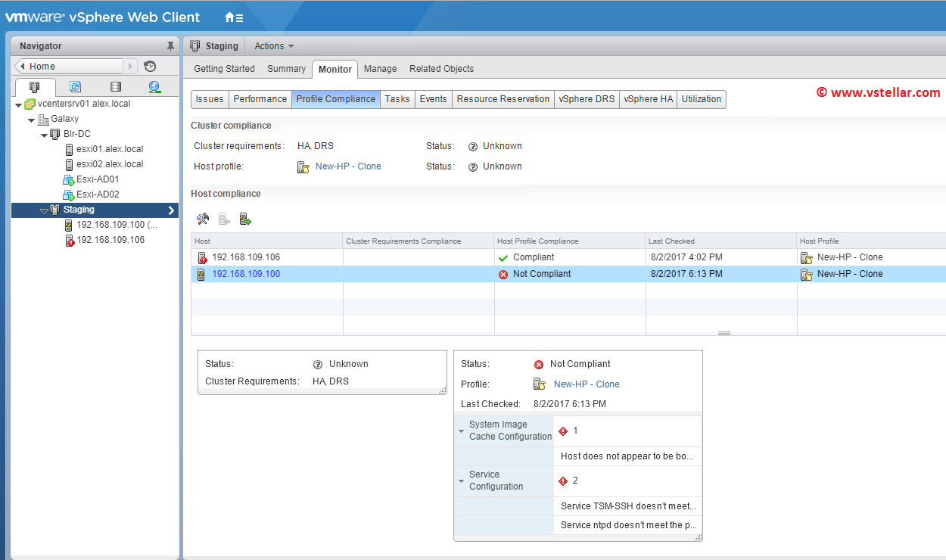Click the attach/manage host profile tools icon
Screen dimensions: 946x560
click(202, 219)
